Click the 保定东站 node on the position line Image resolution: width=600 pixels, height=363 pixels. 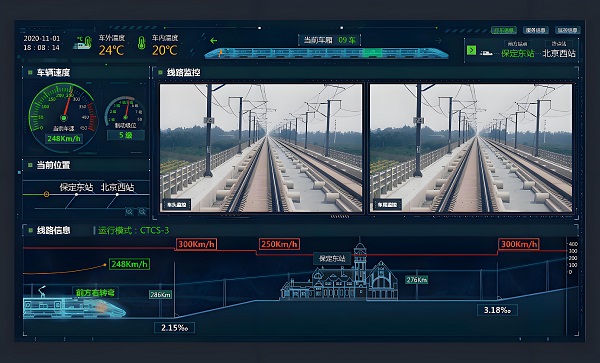tap(77, 194)
